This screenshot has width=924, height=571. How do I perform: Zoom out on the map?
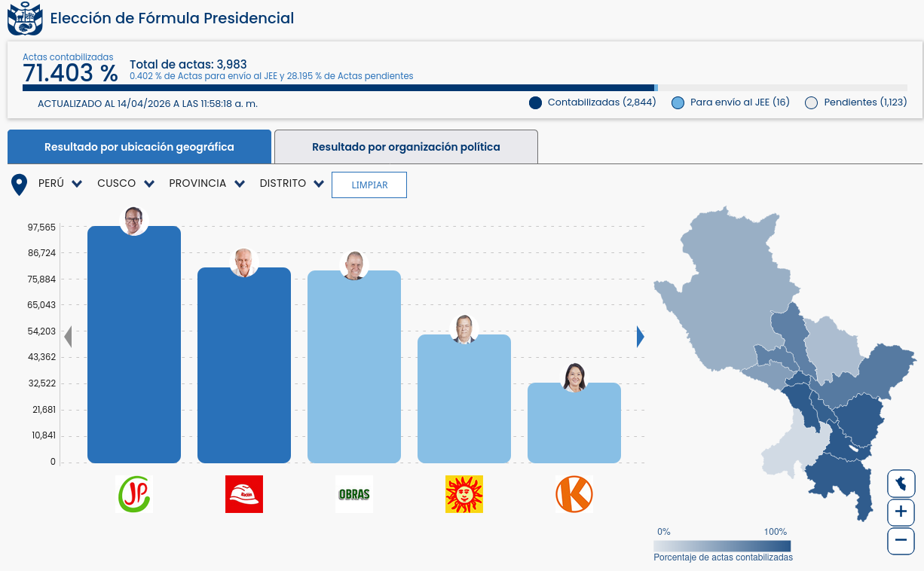point(901,541)
